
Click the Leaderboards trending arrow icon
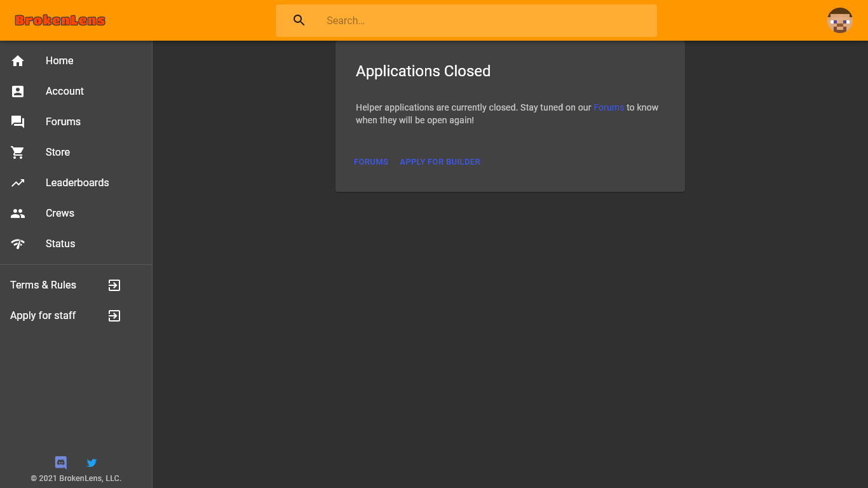tap(18, 183)
